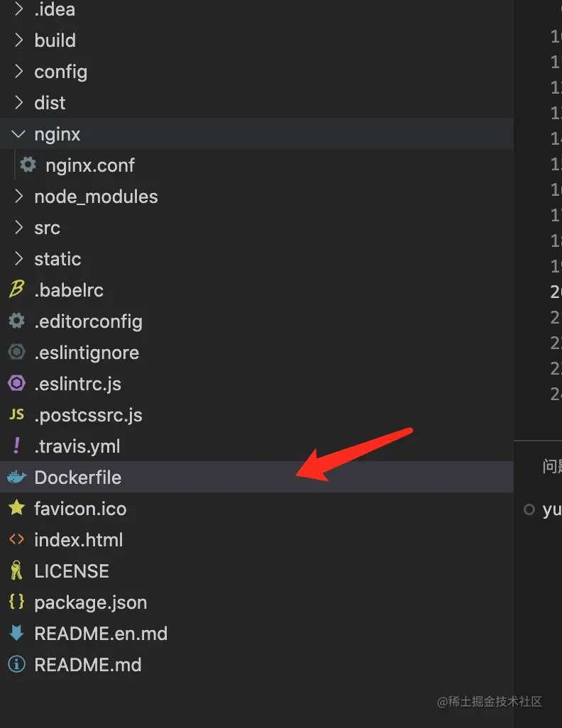Collapse the nginx folder
Screen dimensions: 562x728
[x=18, y=134]
